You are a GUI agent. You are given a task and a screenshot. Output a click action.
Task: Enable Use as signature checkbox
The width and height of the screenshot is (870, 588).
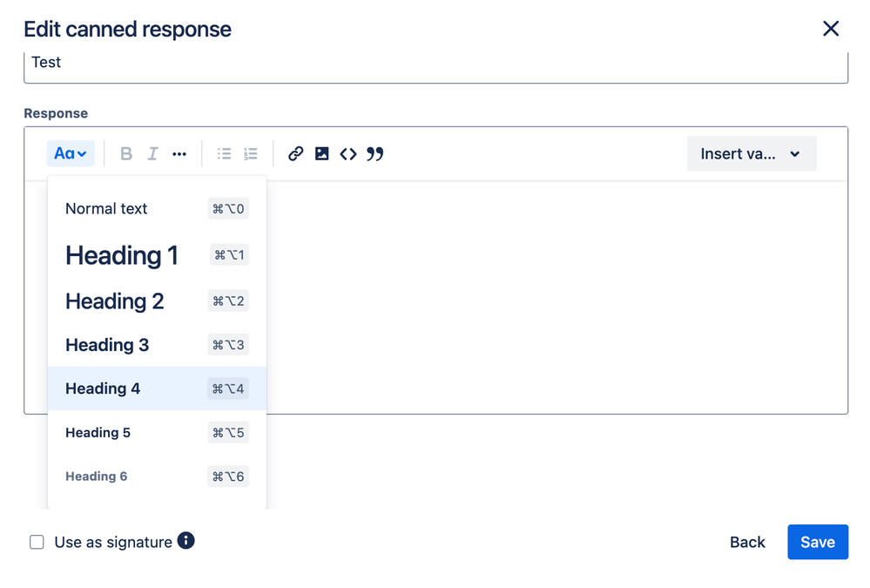pos(37,542)
